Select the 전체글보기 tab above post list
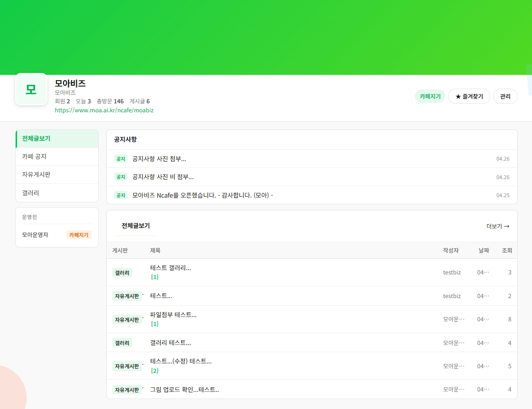The image size is (532, 409). [136, 226]
